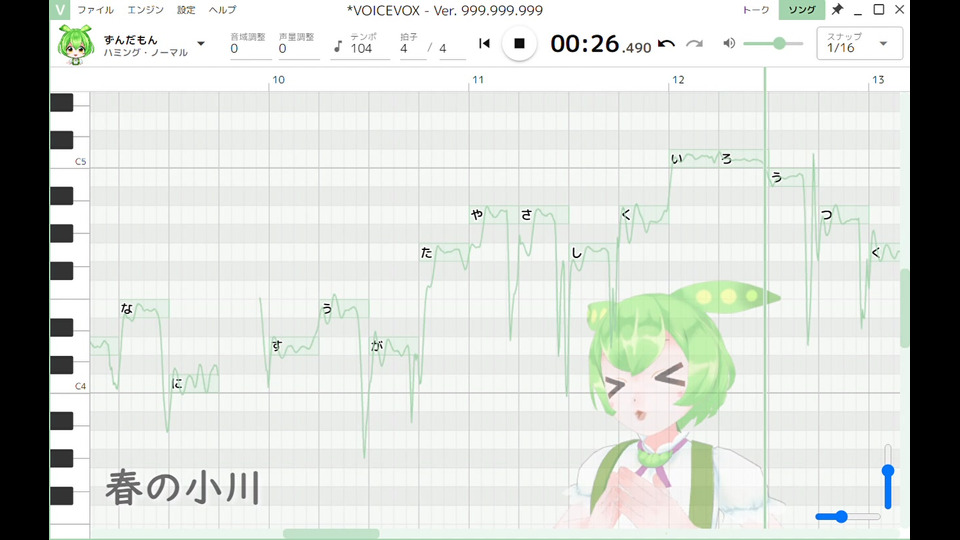Image resolution: width=960 pixels, height=540 pixels.
Task: Switch to the ソング tab
Action: (x=801, y=10)
